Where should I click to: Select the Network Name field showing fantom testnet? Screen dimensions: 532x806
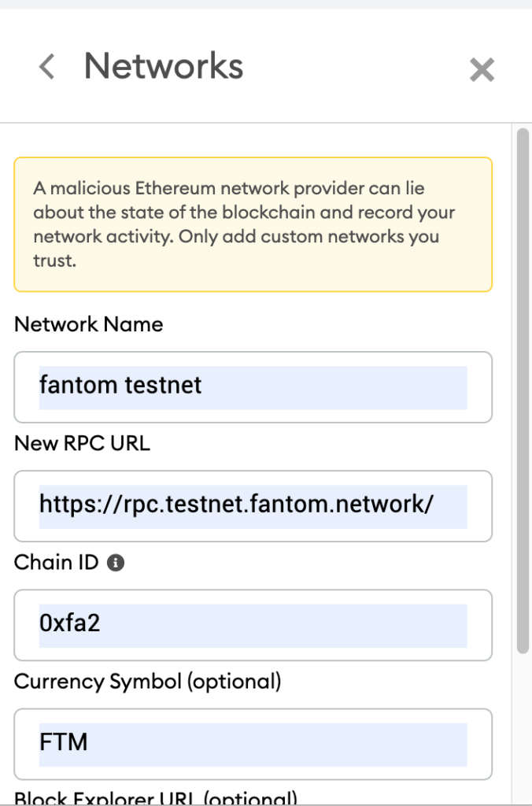(x=253, y=387)
